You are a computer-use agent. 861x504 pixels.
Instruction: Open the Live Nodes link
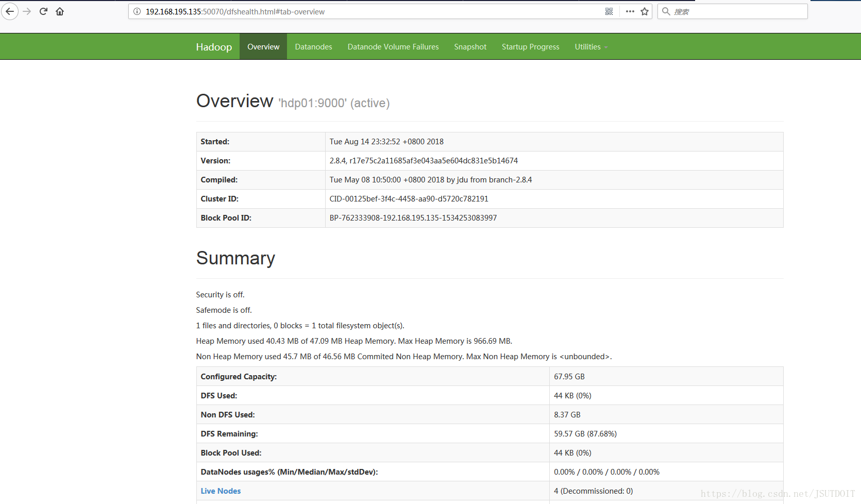(221, 491)
